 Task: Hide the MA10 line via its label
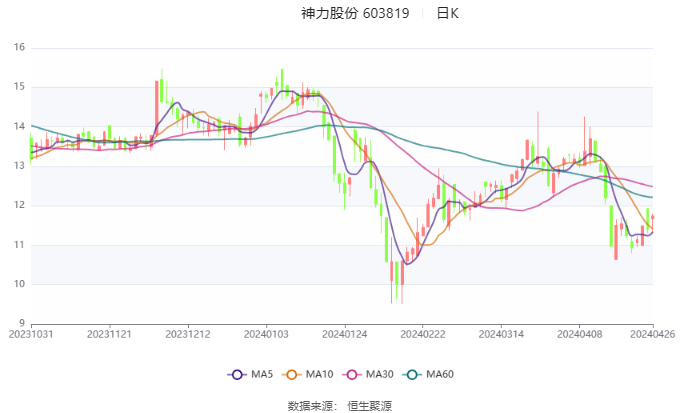pyautogui.click(x=319, y=374)
